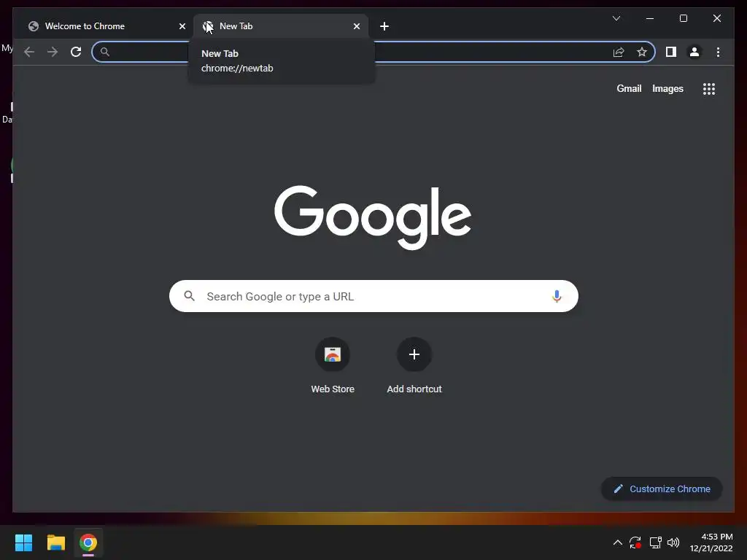Image resolution: width=747 pixels, height=560 pixels.
Task: Click Customize Chrome button
Action: [x=662, y=489]
